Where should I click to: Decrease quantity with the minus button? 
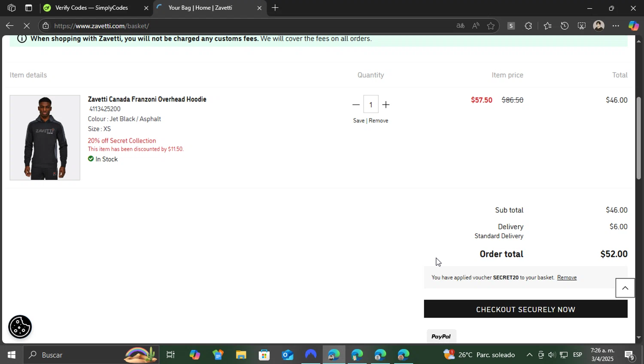click(356, 104)
